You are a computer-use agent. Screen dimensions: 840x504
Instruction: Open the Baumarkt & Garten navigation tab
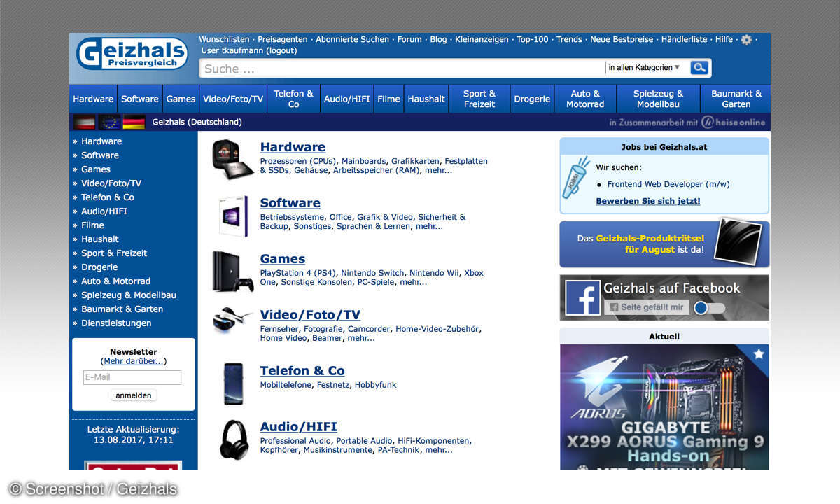coord(736,99)
